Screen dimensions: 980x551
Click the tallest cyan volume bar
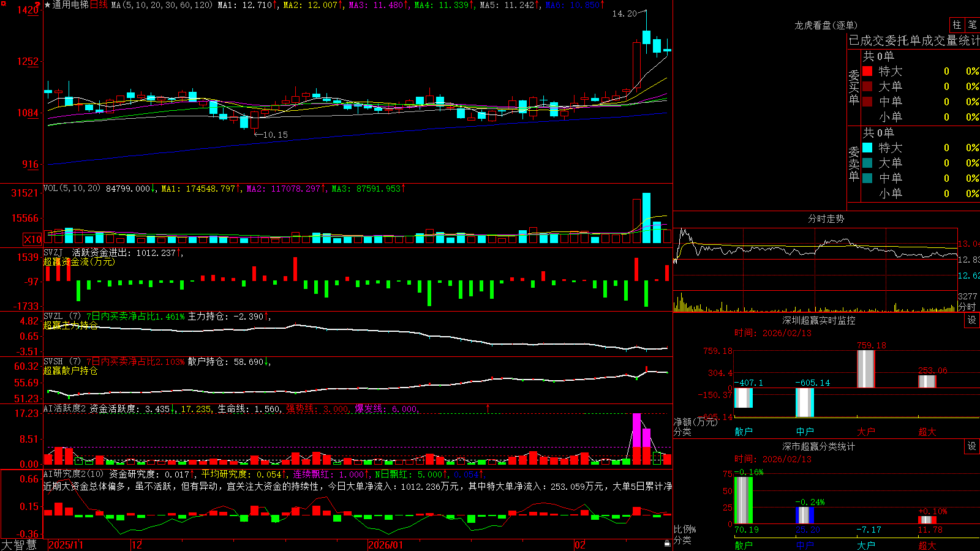646,218
